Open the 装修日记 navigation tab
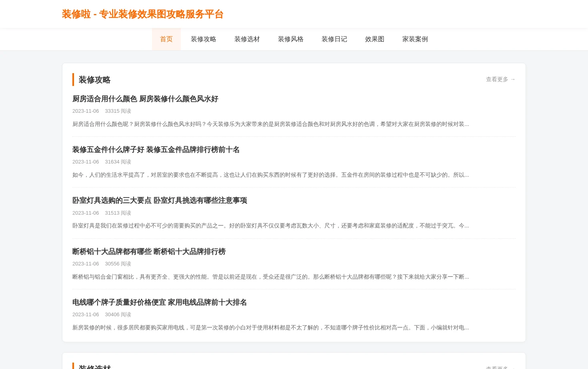588x369 pixels. pos(334,39)
